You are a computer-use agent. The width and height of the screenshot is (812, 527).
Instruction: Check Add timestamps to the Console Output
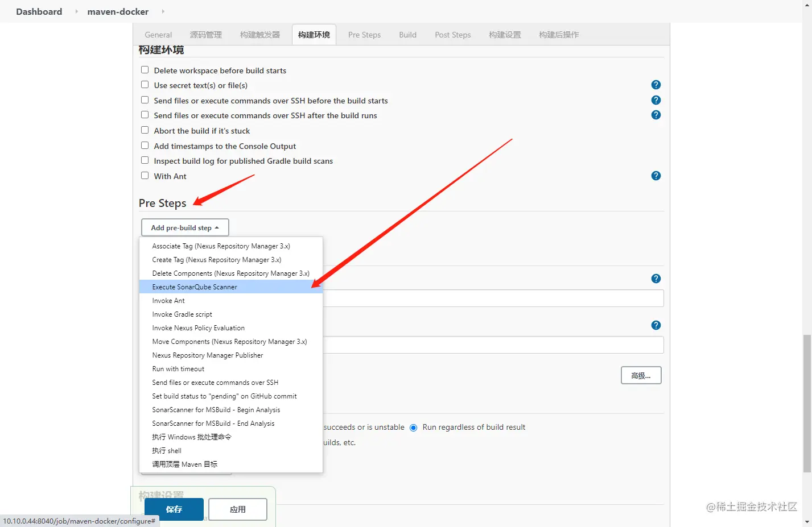tap(145, 146)
